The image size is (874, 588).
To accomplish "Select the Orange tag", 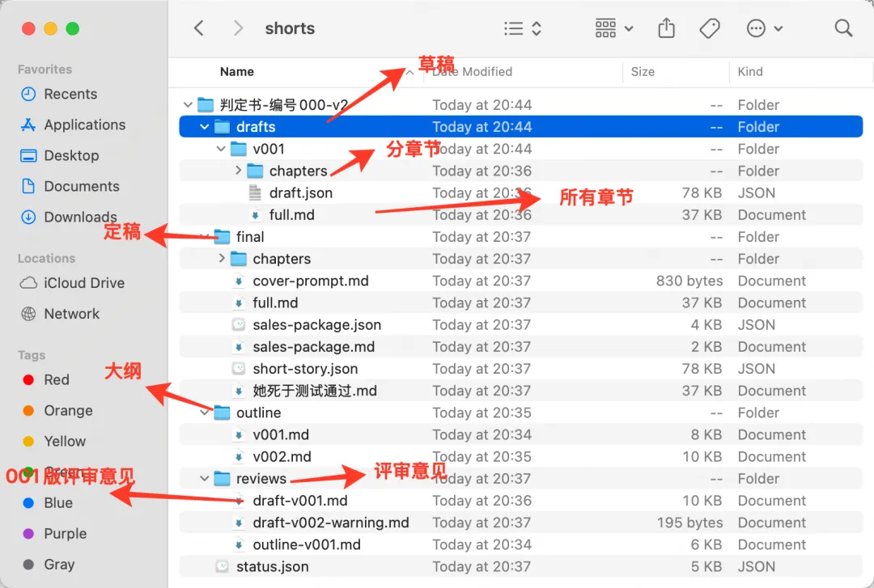I will point(57,411).
